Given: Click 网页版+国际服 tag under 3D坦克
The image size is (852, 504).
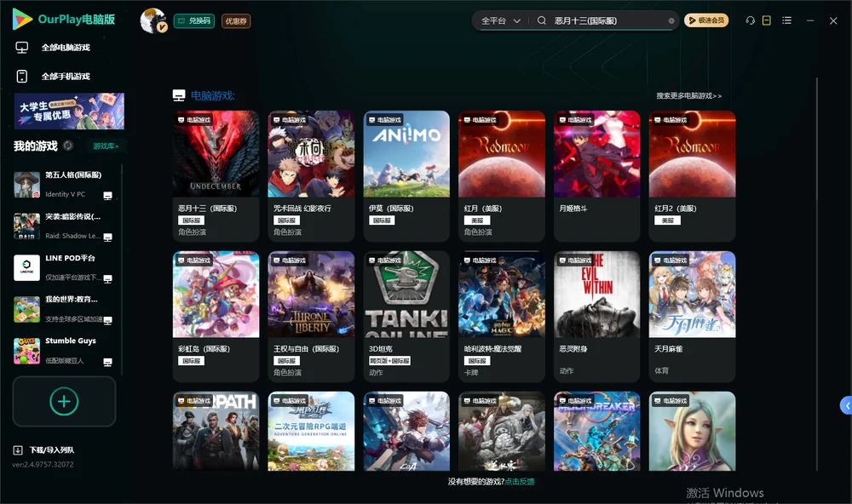Looking at the screenshot, I should (x=389, y=361).
